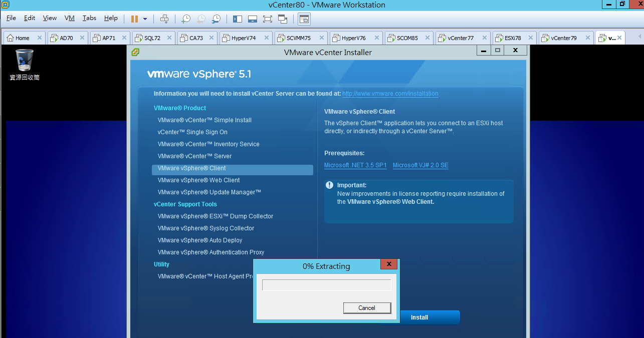
Task: Enter full screen mode icon
Action: 267,19
